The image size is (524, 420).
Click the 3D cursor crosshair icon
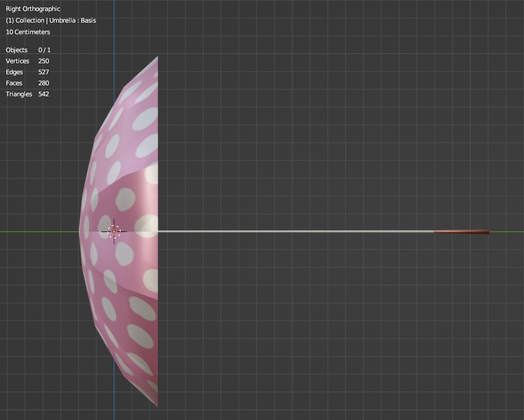point(114,231)
